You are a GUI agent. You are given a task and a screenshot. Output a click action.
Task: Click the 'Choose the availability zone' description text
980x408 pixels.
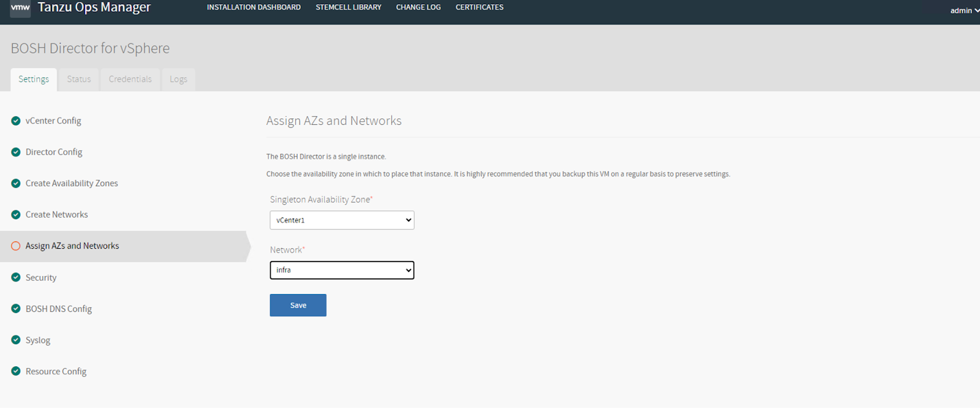pyautogui.click(x=498, y=174)
